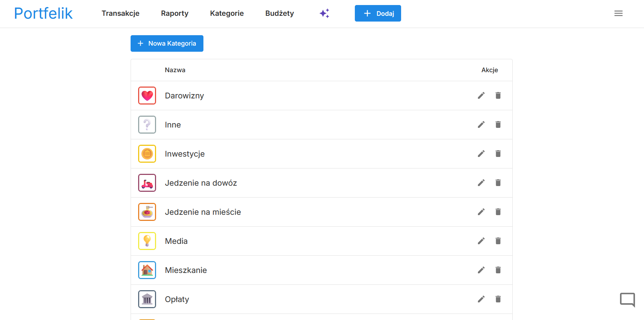The width and height of the screenshot is (644, 320).
Task: Select the Opłaty category name
Action: (x=177, y=299)
